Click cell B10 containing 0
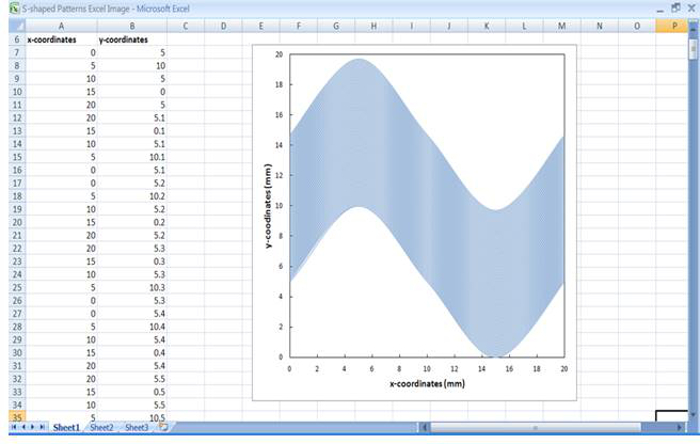 [x=132, y=92]
